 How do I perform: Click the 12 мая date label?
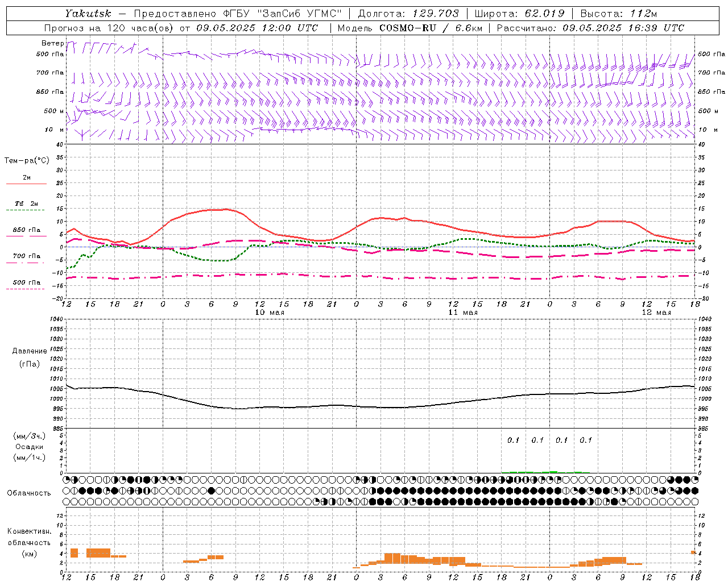click(656, 313)
